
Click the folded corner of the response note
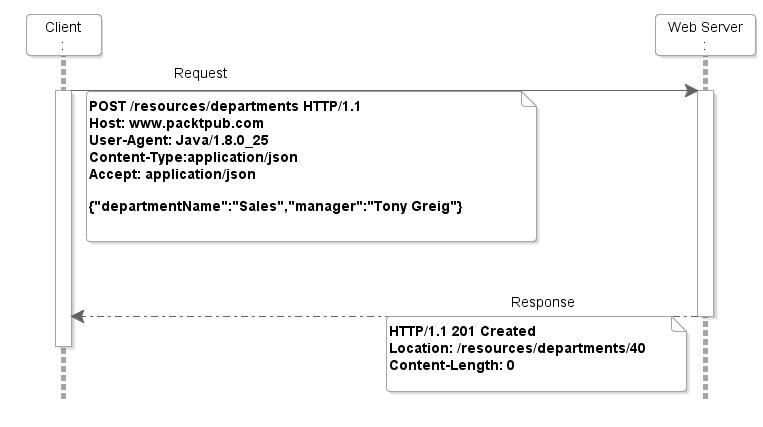pyautogui.click(x=679, y=324)
